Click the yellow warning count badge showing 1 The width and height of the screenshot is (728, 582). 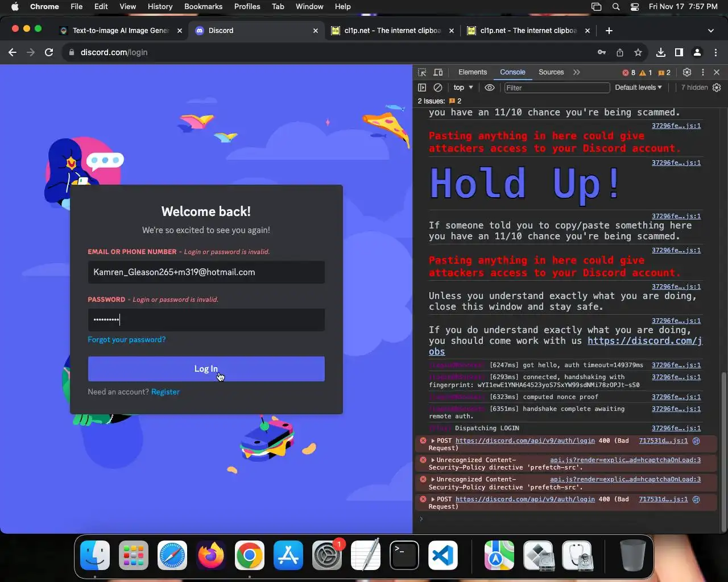646,73
